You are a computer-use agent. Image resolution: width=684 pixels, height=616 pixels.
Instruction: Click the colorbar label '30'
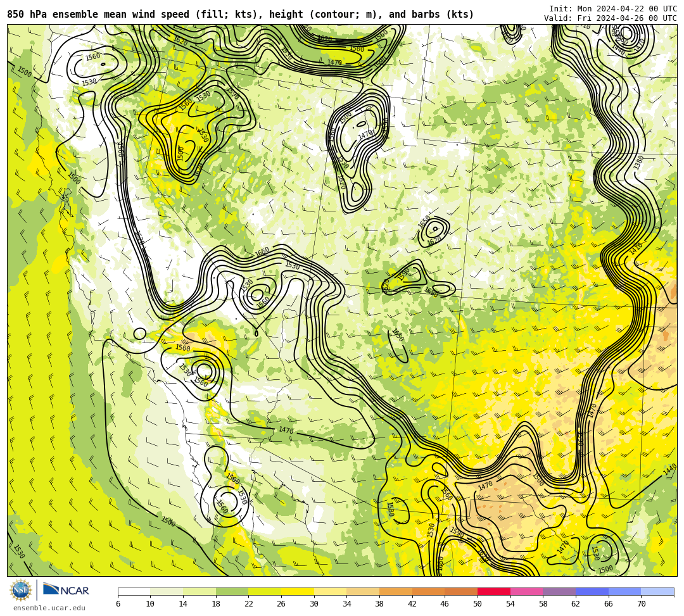coord(314,604)
